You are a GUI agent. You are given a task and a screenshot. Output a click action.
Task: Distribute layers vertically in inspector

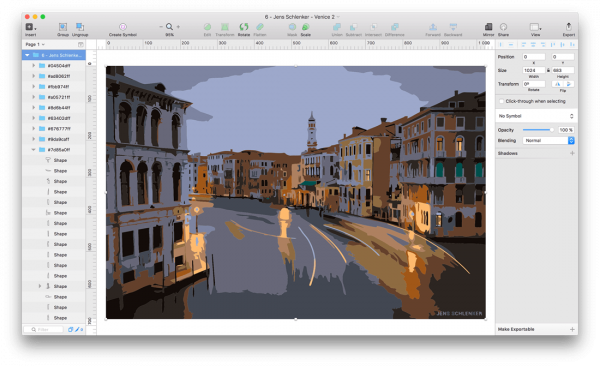[x=510, y=45]
